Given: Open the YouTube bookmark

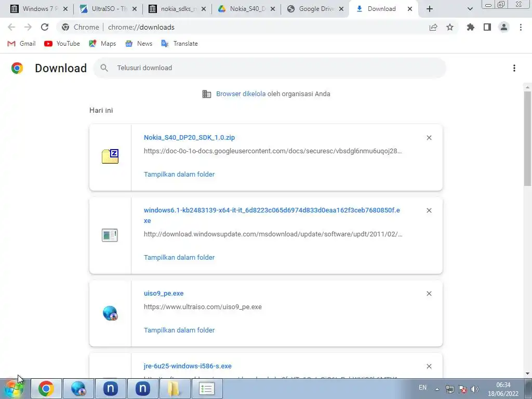Looking at the screenshot, I should [x=62, y=44].
